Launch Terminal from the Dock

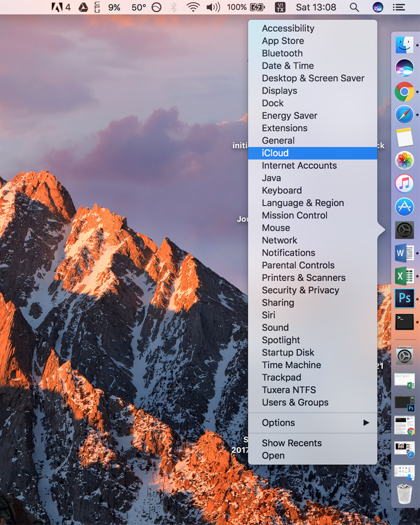pyautogui.click(x=404, y=322)
